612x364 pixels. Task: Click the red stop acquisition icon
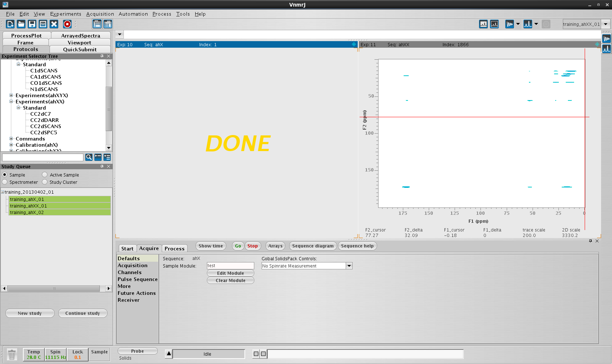click(67, 24)
